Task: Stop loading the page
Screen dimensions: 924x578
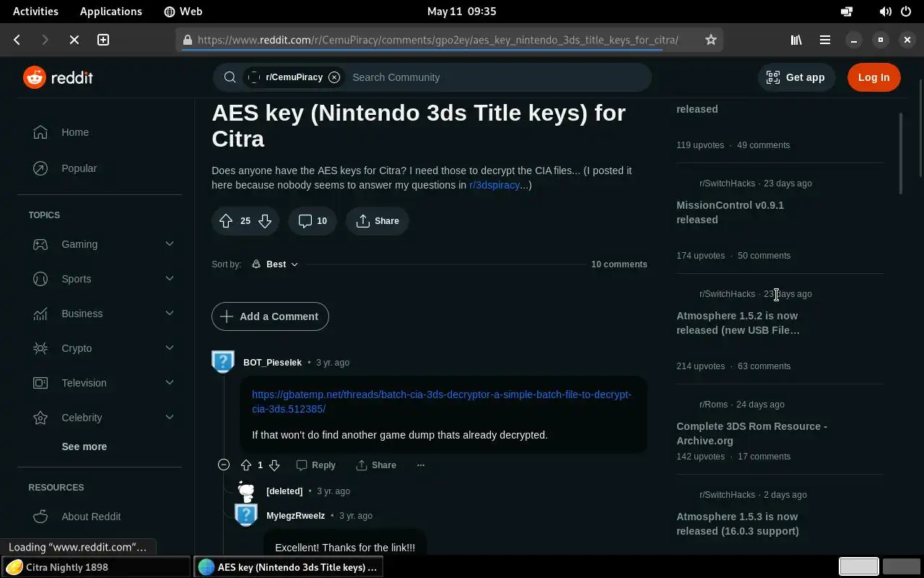Action: [x=74, y=40]
